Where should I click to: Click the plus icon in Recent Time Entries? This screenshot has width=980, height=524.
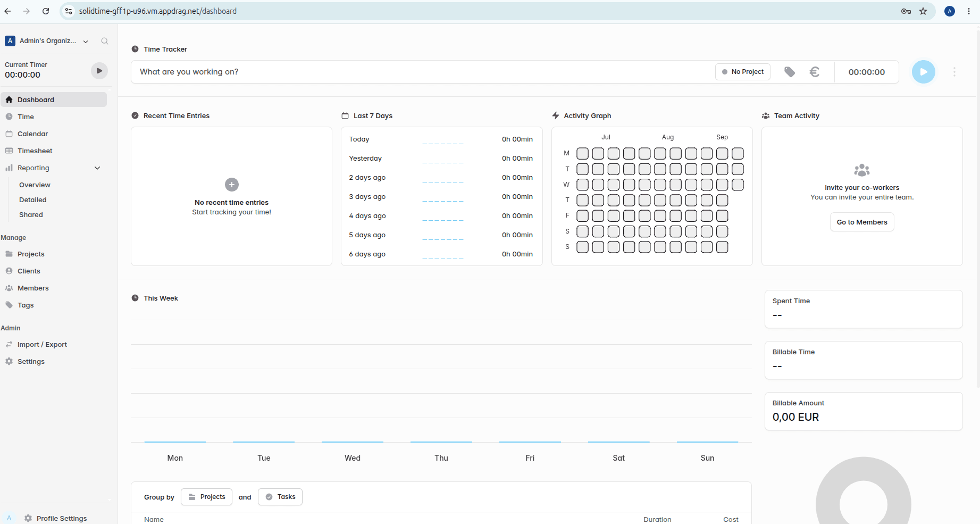232,185
